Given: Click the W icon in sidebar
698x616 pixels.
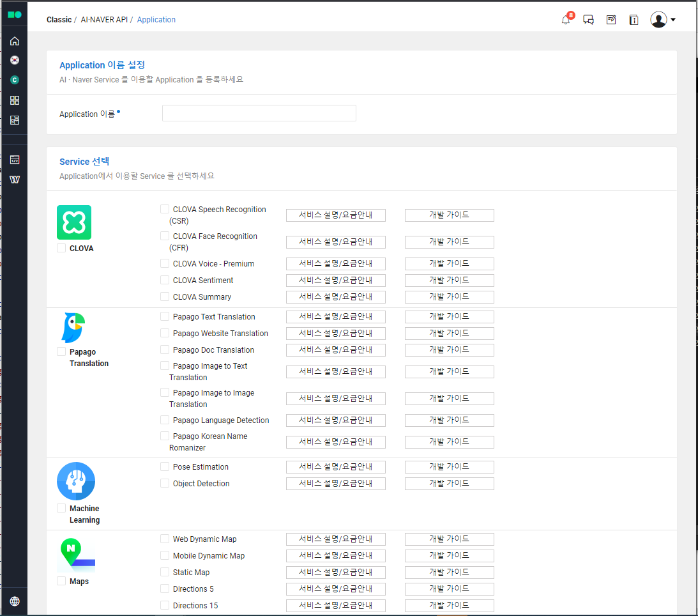Looking at the screenshot, I should point(15,180).
